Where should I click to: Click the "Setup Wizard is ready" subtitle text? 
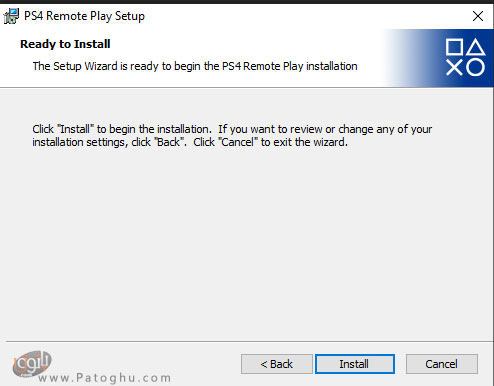tap(195, 66)
